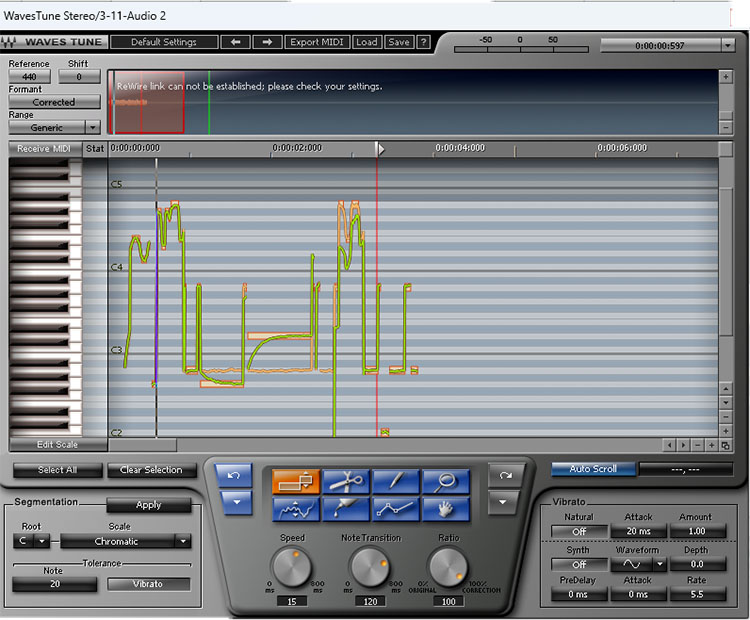Select the Slice (scissors) tool
Image resolution: width=750 pixels, height=620 pixels.
pyautogui.click(x=346, y=481)
